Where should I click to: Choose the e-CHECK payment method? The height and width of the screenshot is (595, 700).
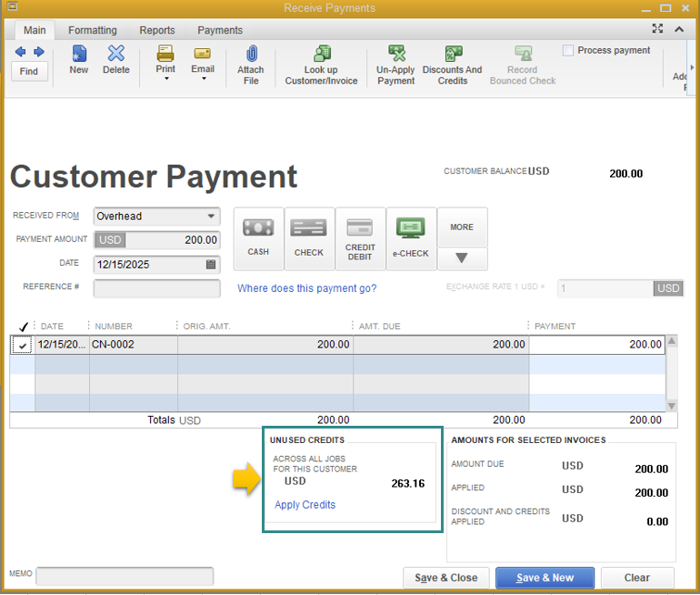tap(411, 238)
